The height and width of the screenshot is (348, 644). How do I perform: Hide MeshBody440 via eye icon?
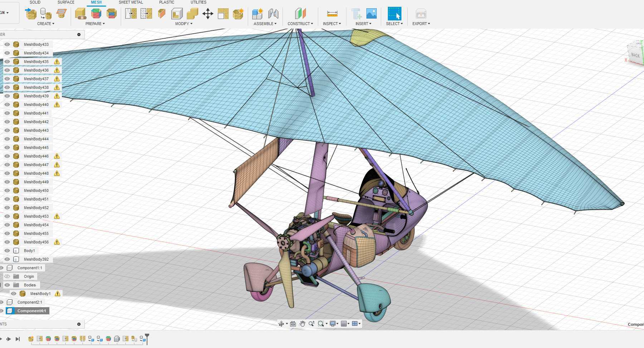7,105
